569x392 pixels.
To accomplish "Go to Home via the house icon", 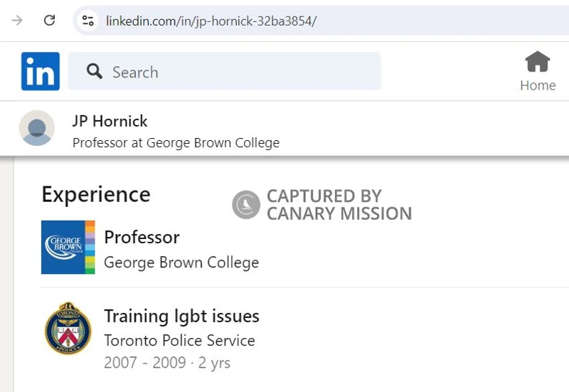I will pos(538,62).
